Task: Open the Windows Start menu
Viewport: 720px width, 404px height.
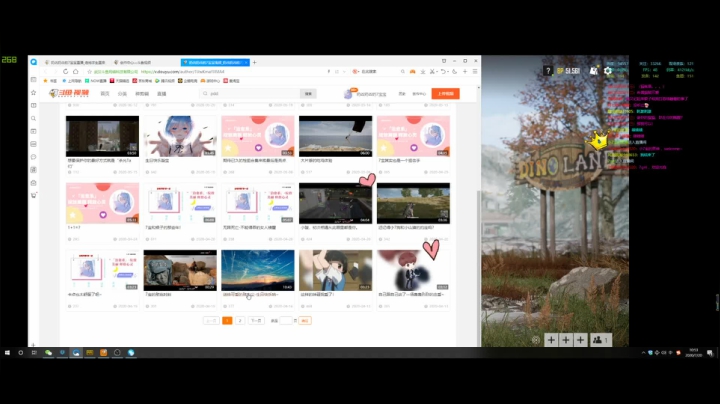Action: 7,353
